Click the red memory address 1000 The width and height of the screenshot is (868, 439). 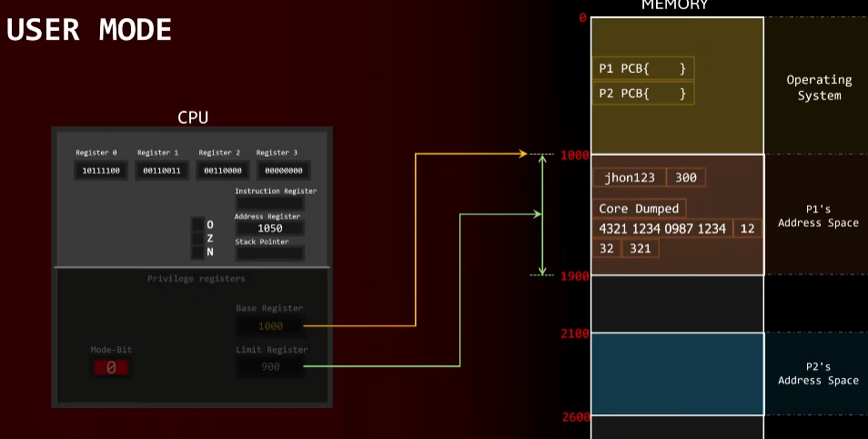575,155
